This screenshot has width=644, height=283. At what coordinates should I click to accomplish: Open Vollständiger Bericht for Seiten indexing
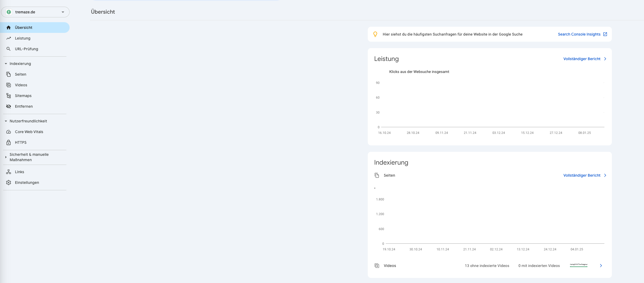[585, 175]
